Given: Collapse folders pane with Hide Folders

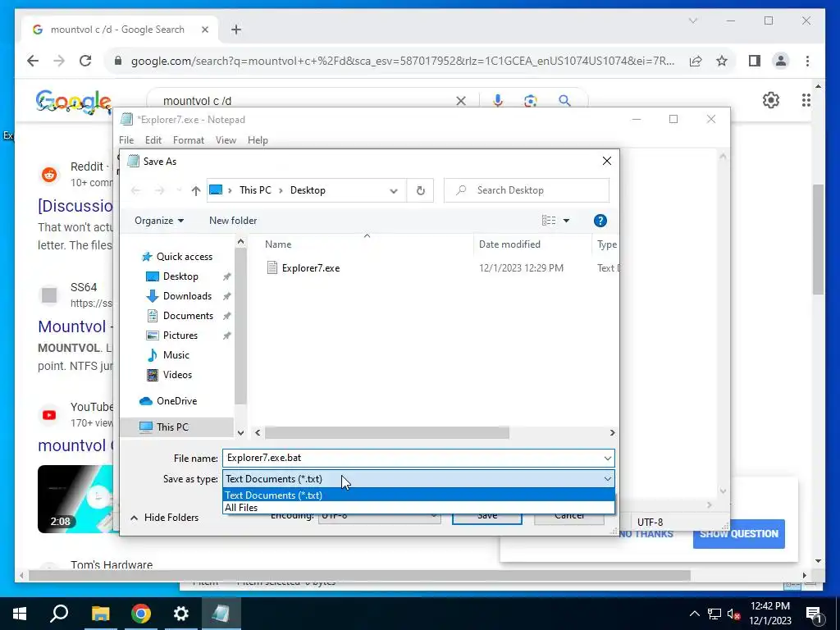Looking at the screenshot, I should [x=164, y=518].
